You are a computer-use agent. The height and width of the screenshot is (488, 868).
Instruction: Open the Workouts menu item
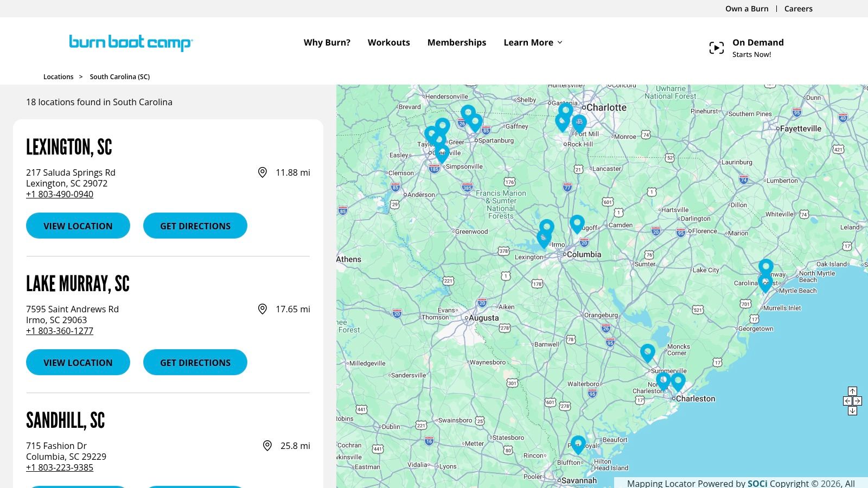(388, 42)
